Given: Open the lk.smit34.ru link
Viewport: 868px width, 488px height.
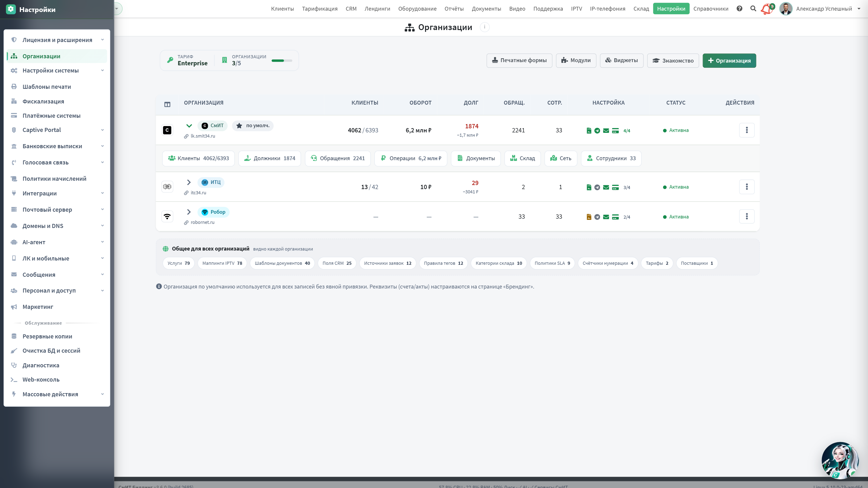Looking at the screenshot, I should point(203,136).
